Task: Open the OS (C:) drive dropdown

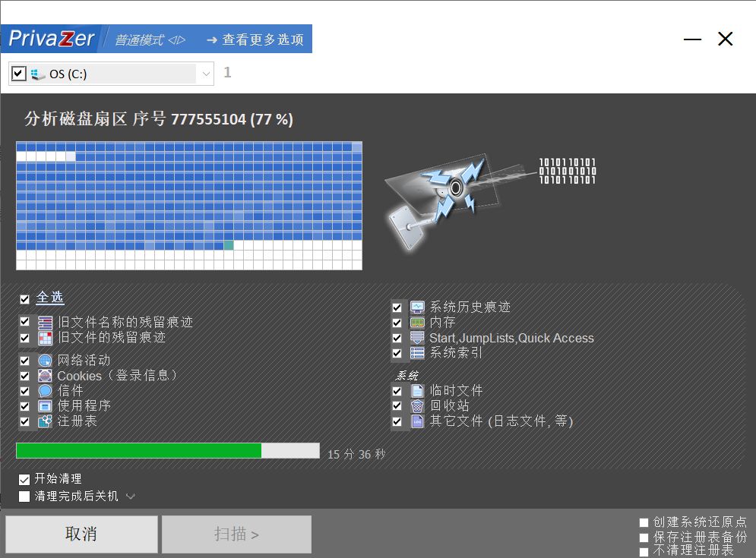Action: [206, 74]
